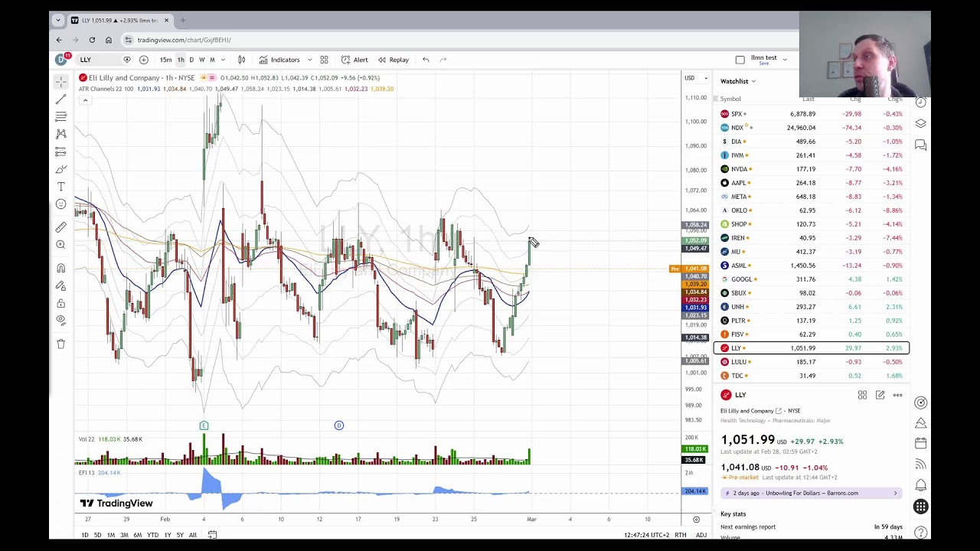Screen dimensions: 980x551
Task: Set date range to YTD
Action: coord(152,535)
